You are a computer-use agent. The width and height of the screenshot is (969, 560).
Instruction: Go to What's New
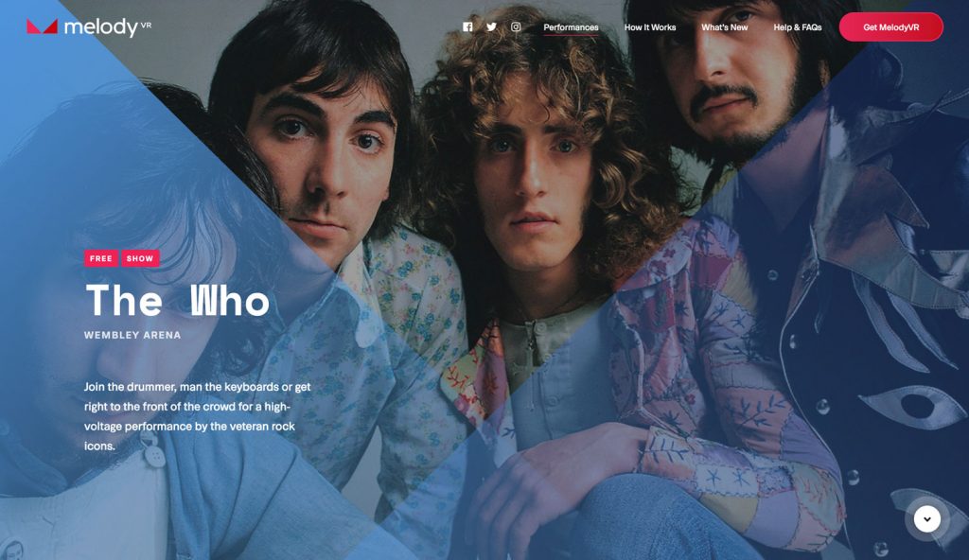coord(724,27)
